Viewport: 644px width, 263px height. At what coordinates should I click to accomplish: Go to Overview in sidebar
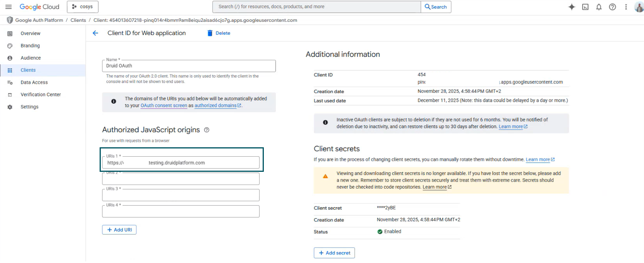pyautogui.click(x=30, y=34)
